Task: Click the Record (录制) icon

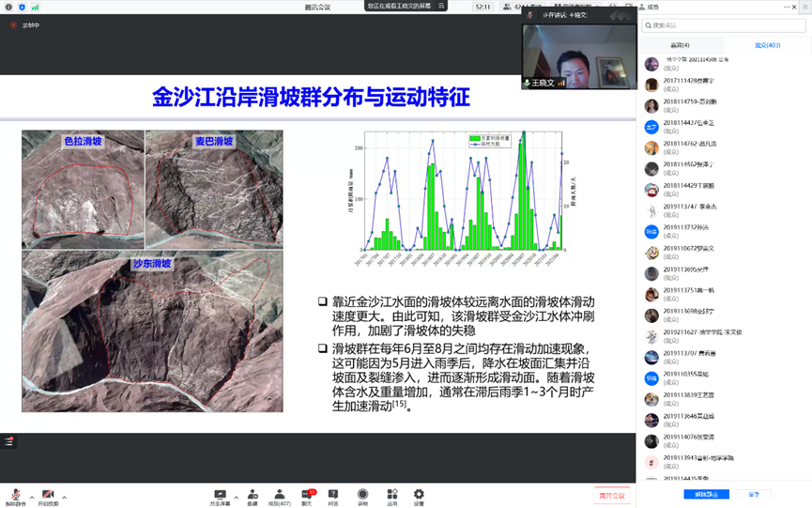Action: (x=362, y=495)
